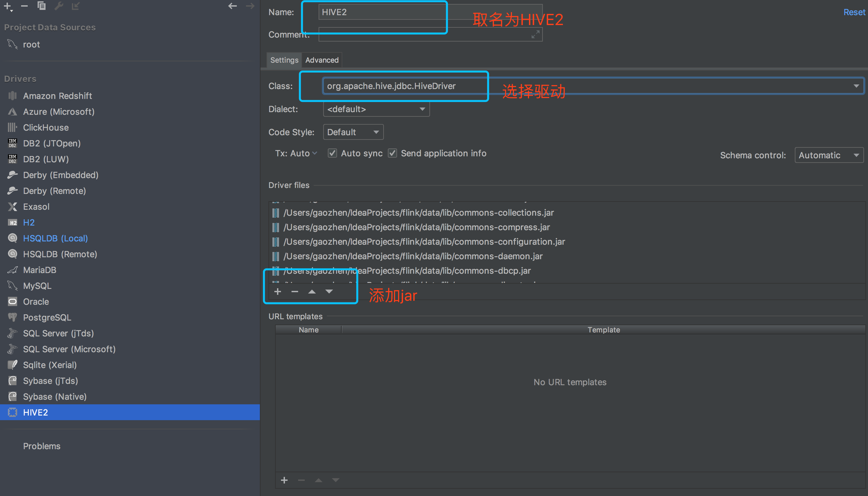Open Schema control Automatic dropdown
The image size is (868, 496).
[828, 155]
